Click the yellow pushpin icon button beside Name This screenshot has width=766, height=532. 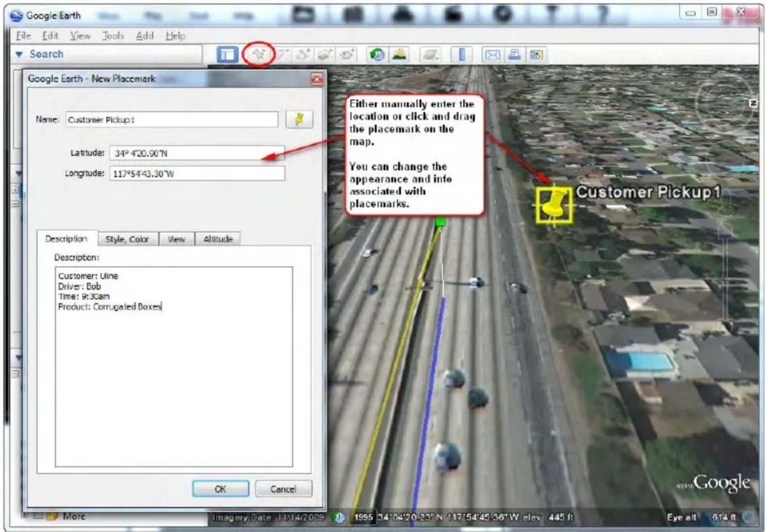(x=299, y=120)
